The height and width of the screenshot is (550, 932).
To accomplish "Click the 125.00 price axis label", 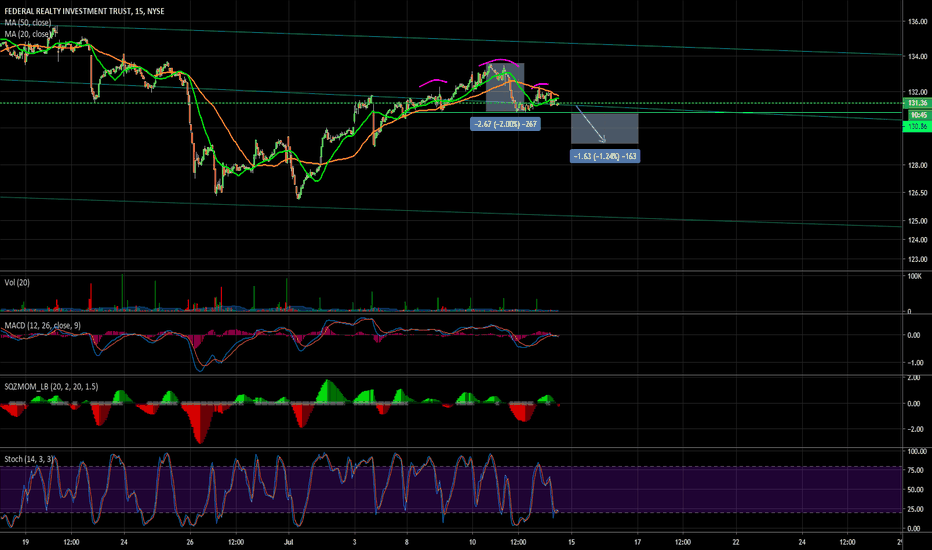I will [x=917, y=221].
